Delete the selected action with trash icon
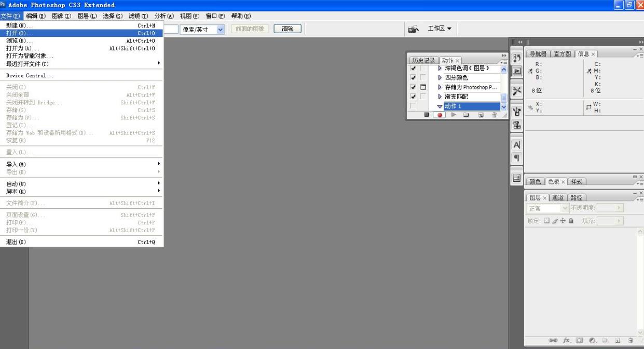The image size is (644, 349). (494, 115)
